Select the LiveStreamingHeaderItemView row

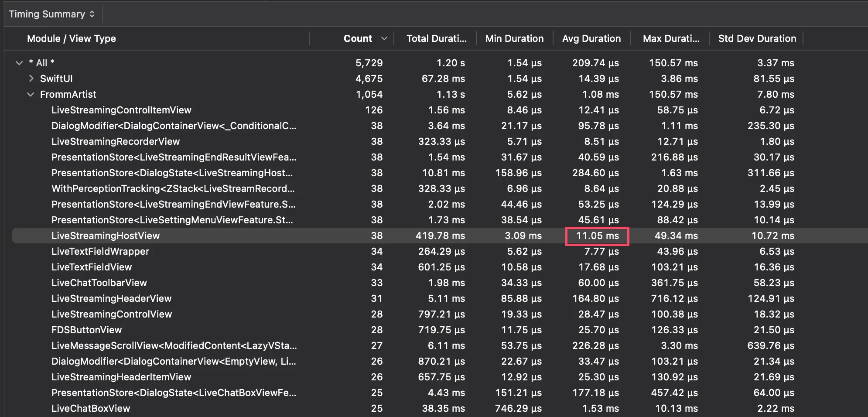point(440,377)
